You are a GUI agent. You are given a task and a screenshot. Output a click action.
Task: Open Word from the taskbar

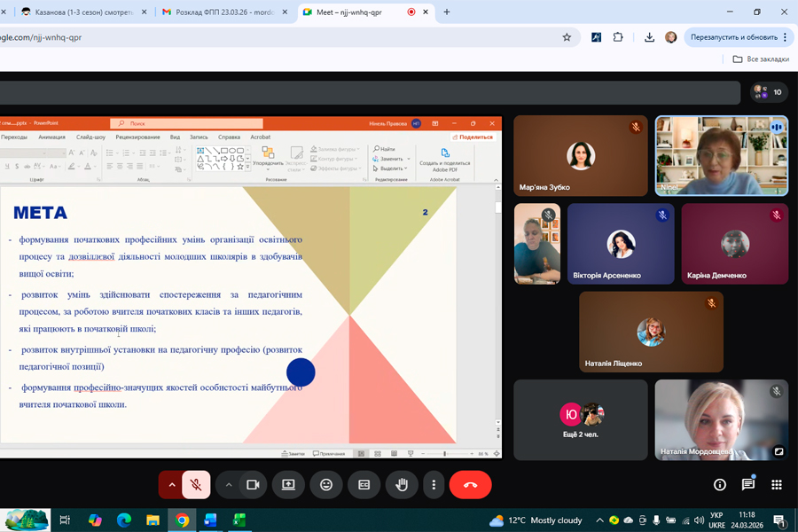(209, 520)
